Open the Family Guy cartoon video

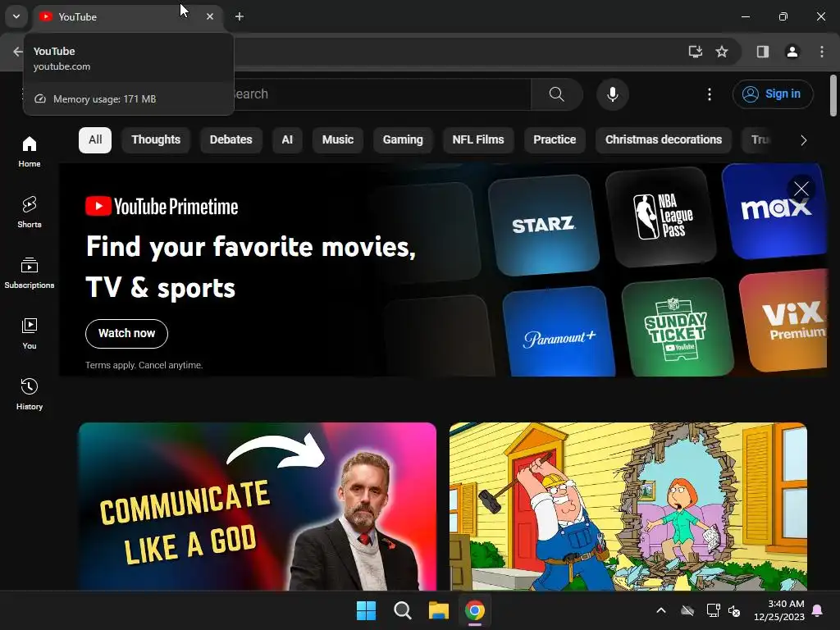point(628,506)
